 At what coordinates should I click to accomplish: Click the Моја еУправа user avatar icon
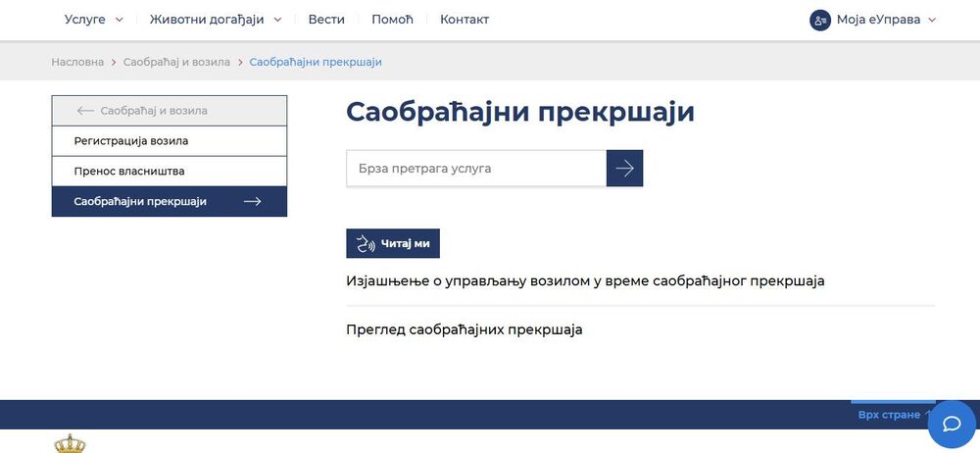(820, 20)
